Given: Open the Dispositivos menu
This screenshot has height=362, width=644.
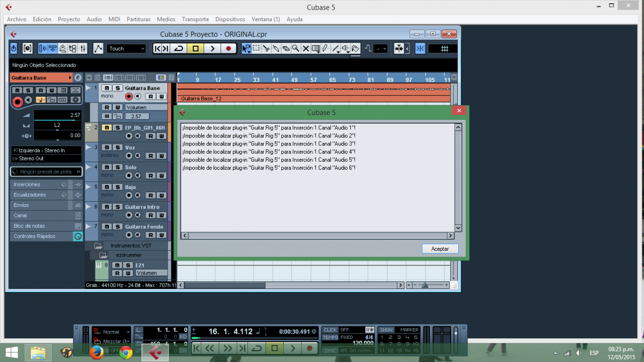Looking at the screenshot, I should point(230,19).
